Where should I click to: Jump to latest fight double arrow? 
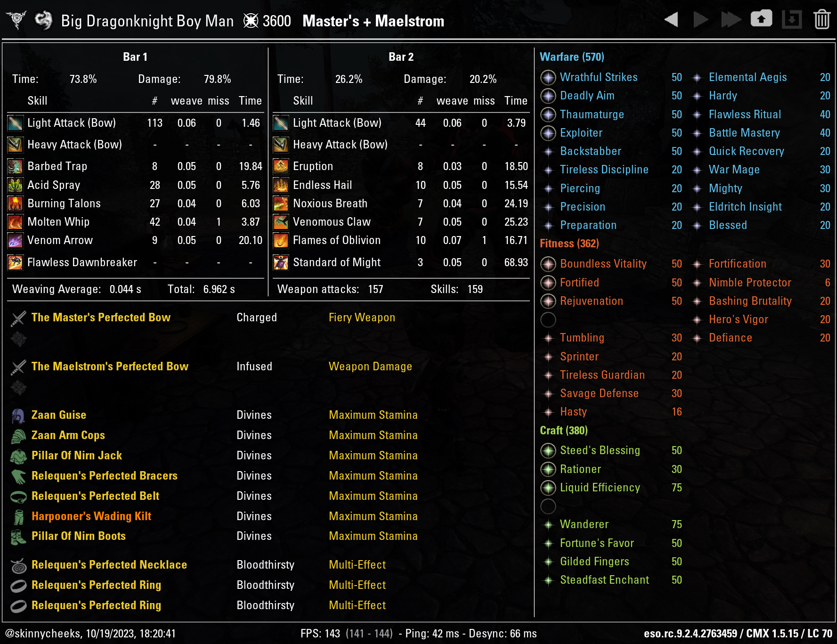pyautogui.click(x=731, y=20)
